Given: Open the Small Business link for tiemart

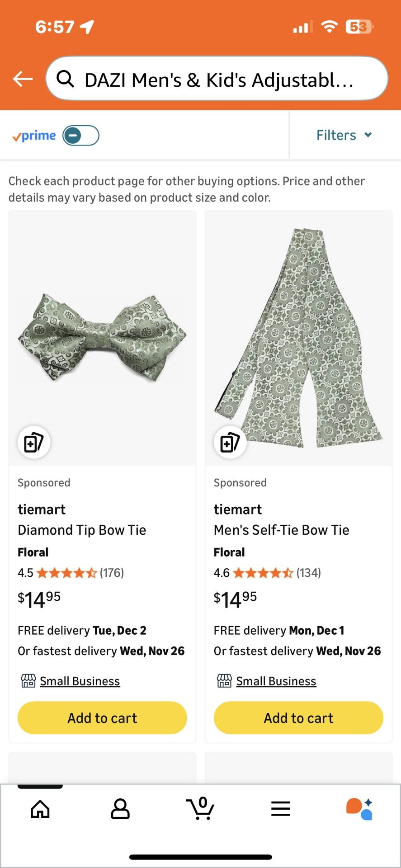Looking at the screenshot, I should coord(80,681).
